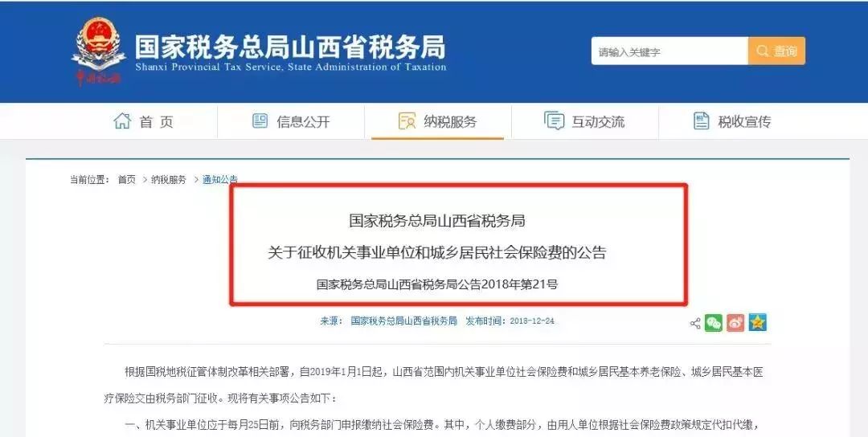The height and width of the screenshot is (437, 868).
Task: Click the chat icon beside 互动交流
Action: pyautogui.click(x=554, y=120)
